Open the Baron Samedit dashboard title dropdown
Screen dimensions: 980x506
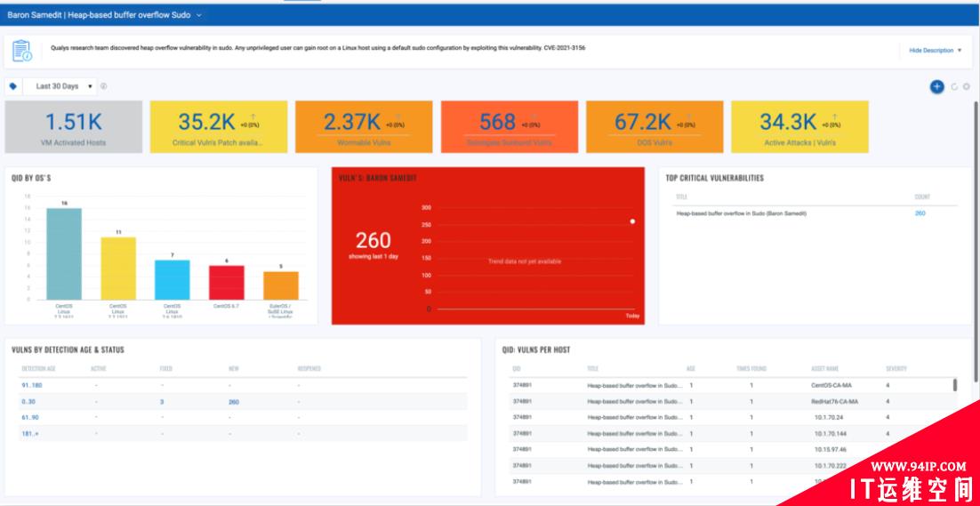(105, 15)
